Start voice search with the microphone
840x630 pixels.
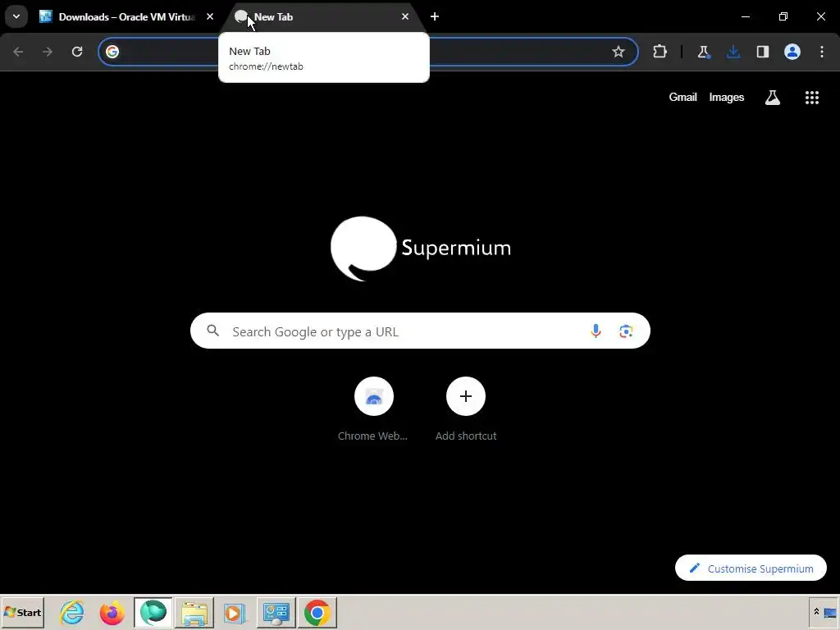tap(596, 331)
